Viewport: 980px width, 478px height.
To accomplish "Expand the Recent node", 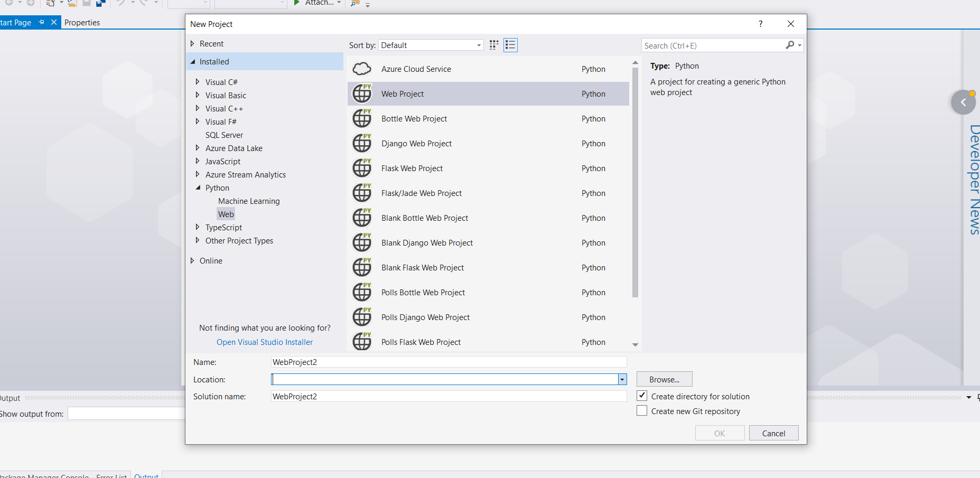I will [x=192, y=43].
